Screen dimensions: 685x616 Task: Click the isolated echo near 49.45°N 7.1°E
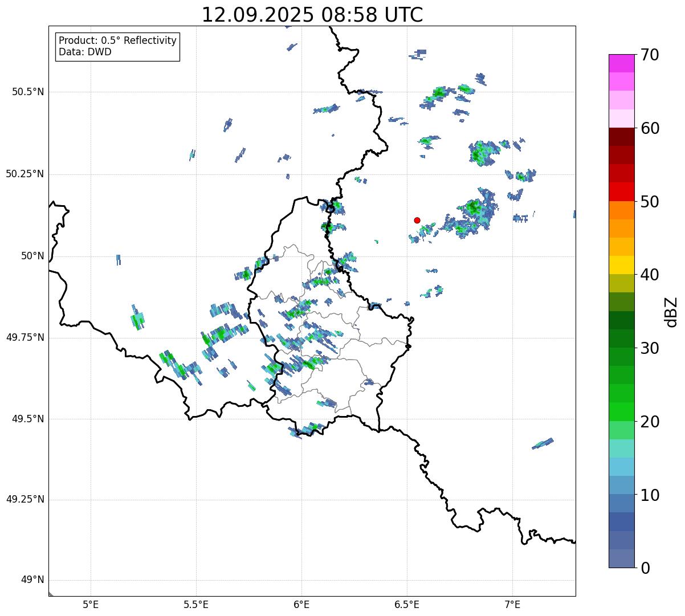[x=543, y=443]
